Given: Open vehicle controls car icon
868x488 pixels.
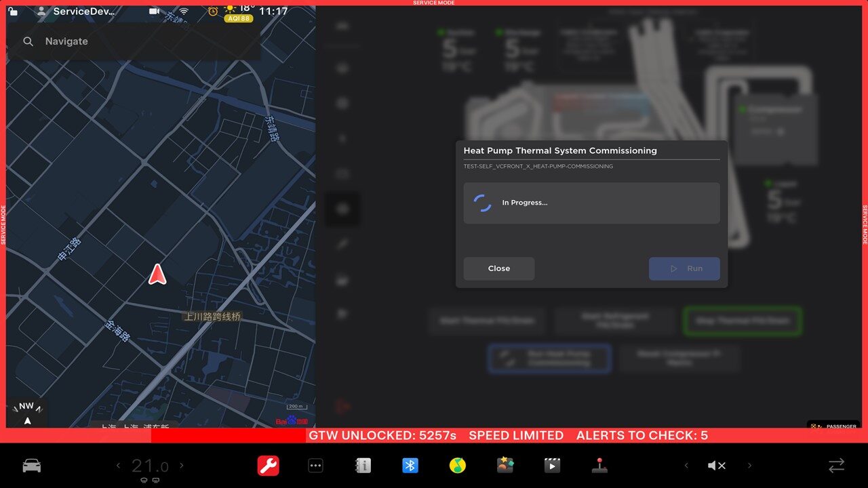Looking at the screenshot, I should click(32, 466).
